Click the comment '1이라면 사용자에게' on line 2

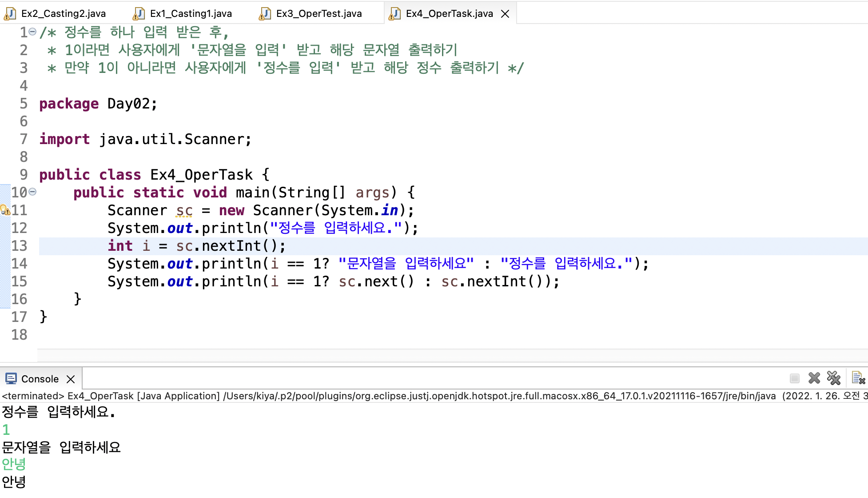pos(122,50)
